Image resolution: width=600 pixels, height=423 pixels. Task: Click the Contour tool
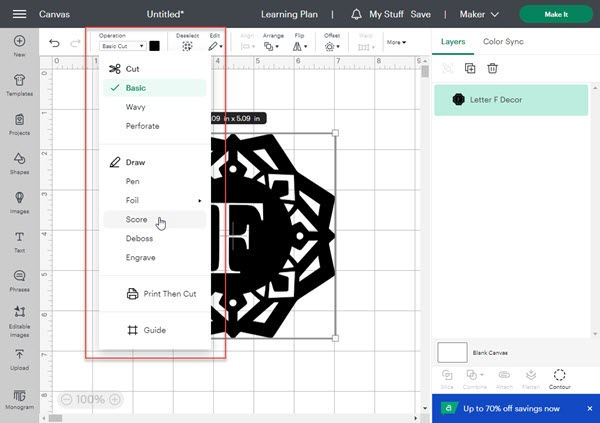coord(559,378)
